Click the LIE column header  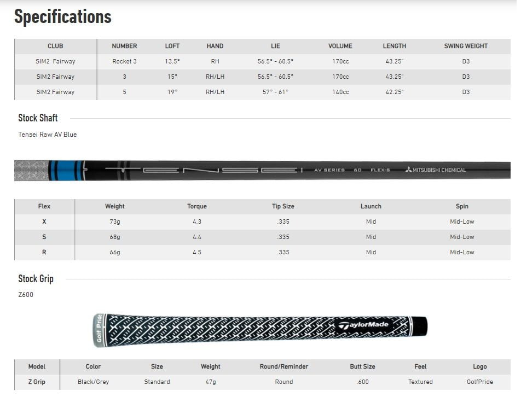click(x=275, y=46)
